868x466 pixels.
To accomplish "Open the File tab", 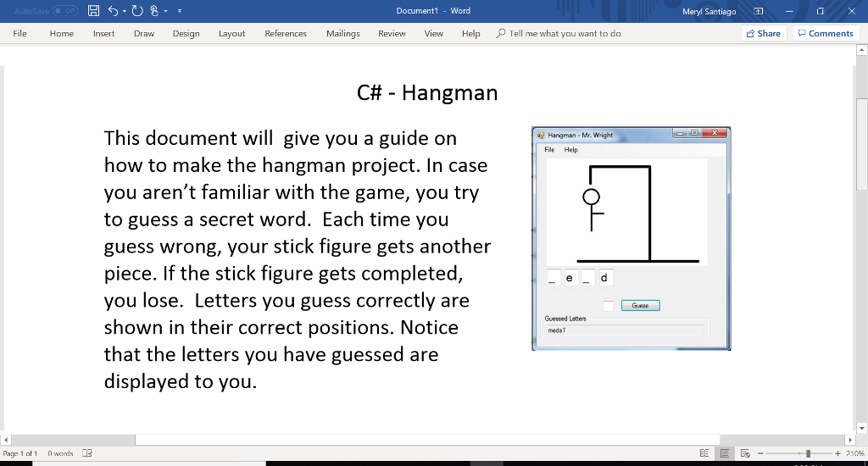I will tap(20, 33).
